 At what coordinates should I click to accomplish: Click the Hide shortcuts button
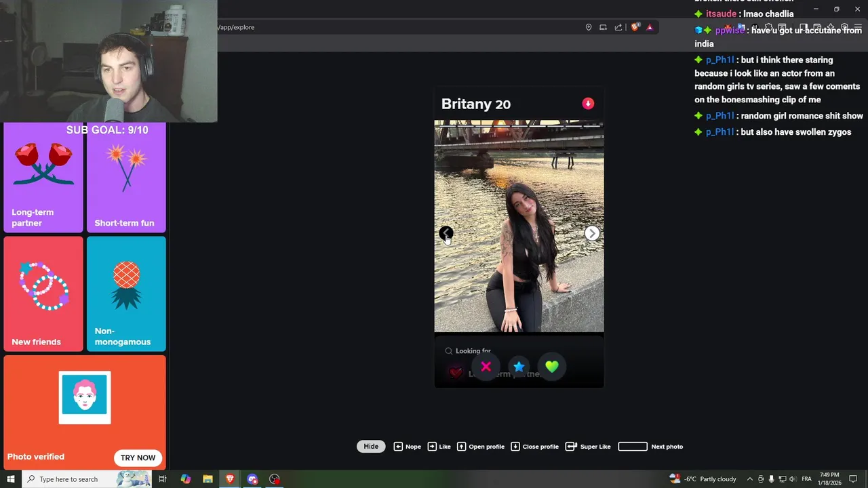pos(371,447)
